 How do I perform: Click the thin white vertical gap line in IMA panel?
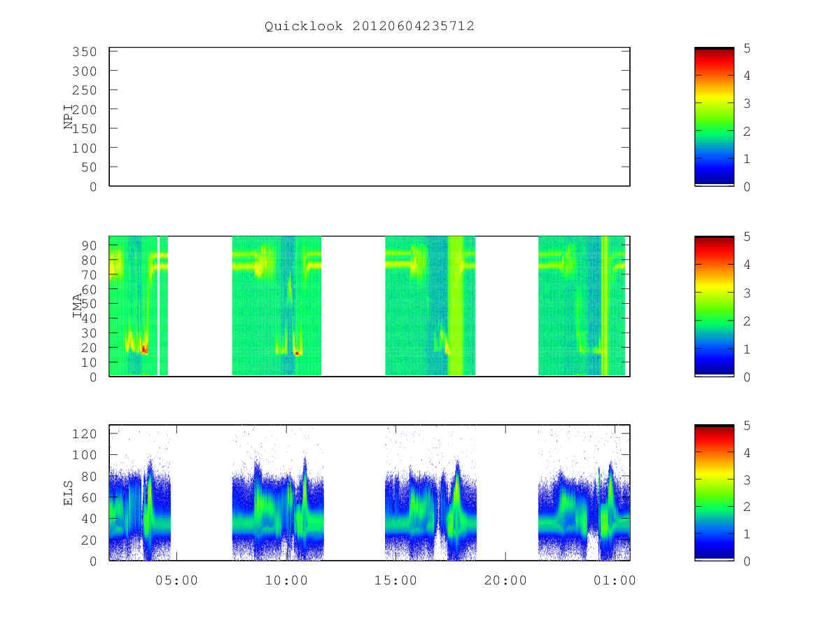click(159, 306)
